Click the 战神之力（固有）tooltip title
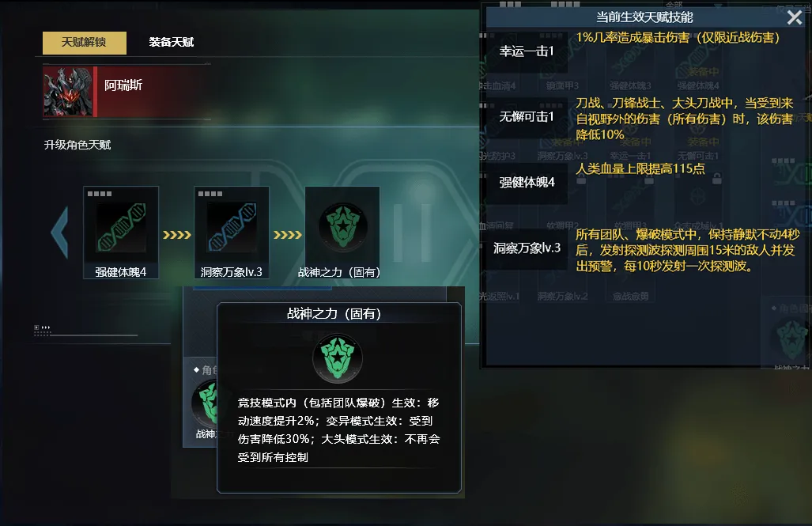Screen dimensions: 812x526 (x=334, y=314)
